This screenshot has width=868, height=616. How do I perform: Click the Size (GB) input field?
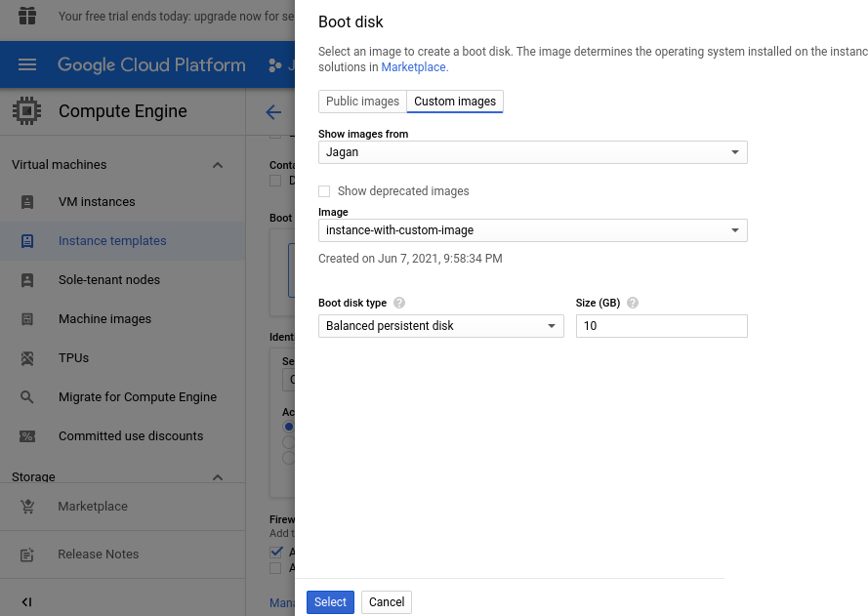click(661, 326)
